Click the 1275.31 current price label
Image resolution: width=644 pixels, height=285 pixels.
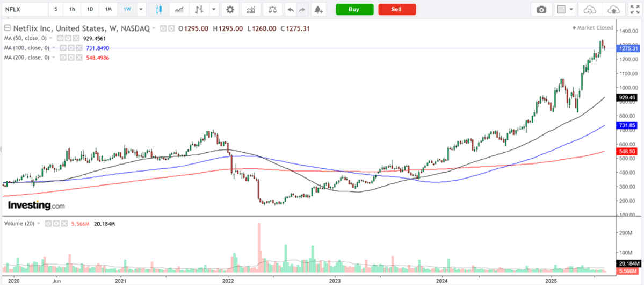coord(629,48)
